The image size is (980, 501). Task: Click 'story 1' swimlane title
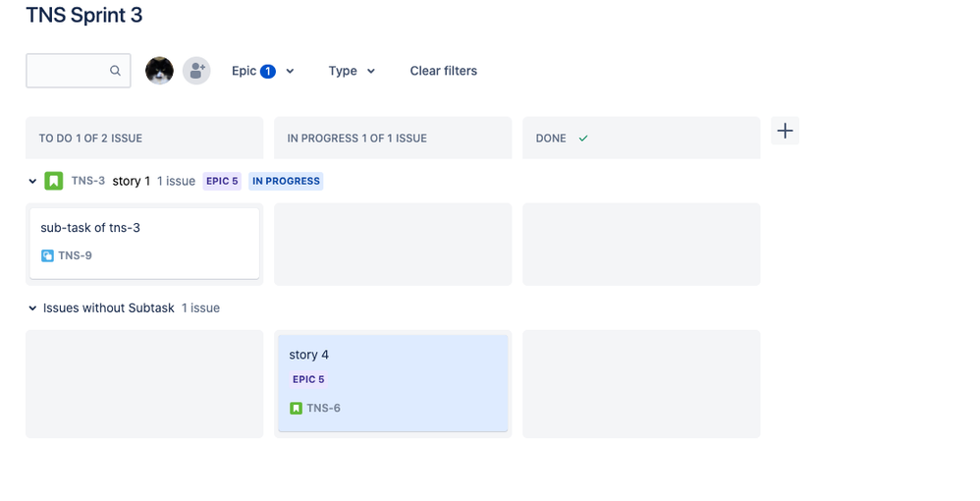click(132, 182)
